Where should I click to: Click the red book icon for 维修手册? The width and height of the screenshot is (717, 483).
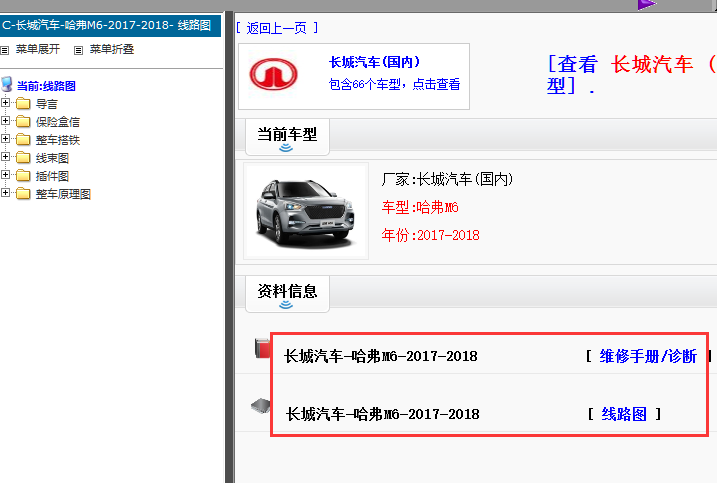pos(262,348)
